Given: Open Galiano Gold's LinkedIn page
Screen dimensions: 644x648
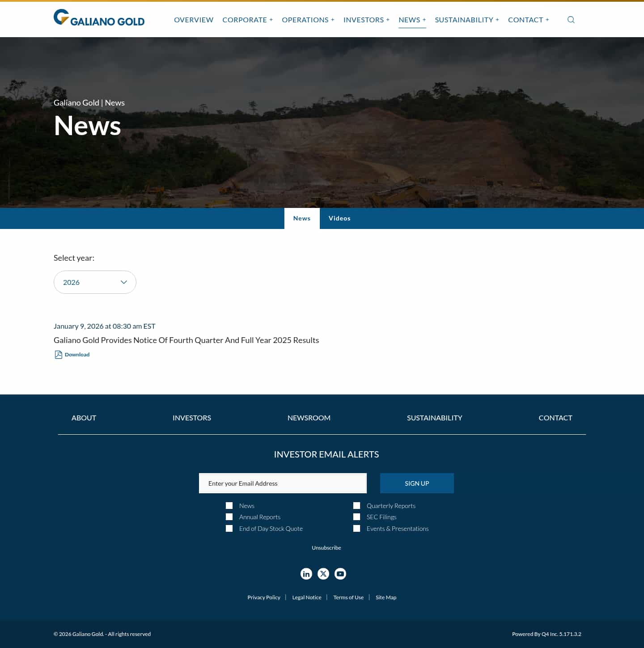Looking at the screenshot, I should click(306, 574).
